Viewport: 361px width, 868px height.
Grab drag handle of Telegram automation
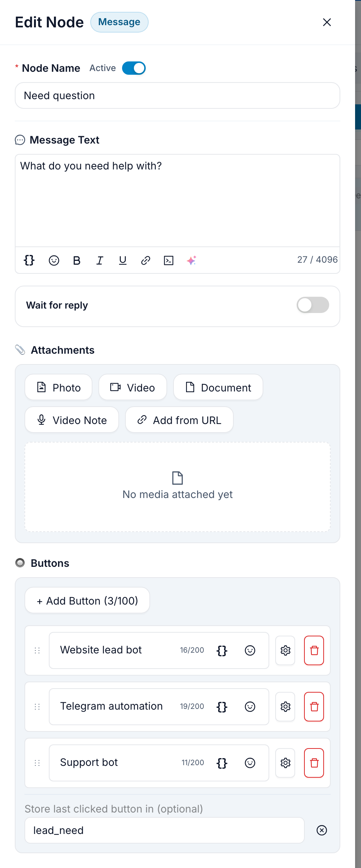(x=37, y=707)
